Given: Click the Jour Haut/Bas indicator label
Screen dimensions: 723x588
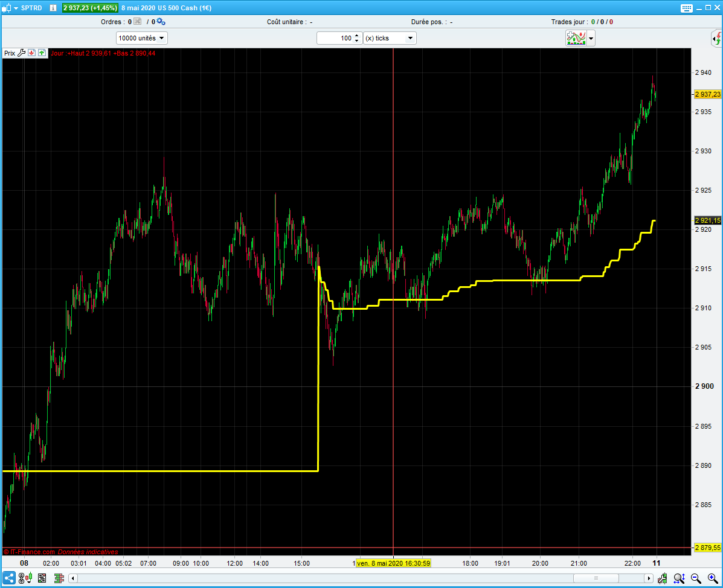Looking at the screenshot, I should 103,54.
